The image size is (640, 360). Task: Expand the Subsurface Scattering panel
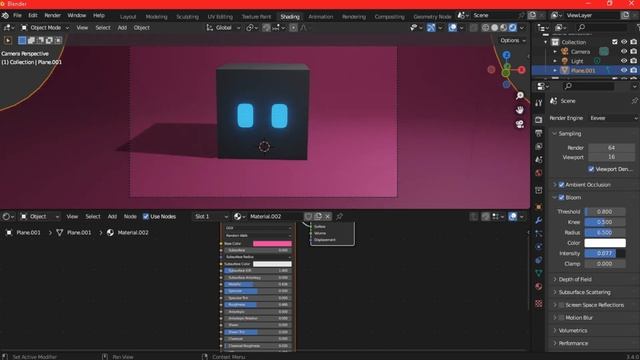pyautogui.click(x=584, y=292)
